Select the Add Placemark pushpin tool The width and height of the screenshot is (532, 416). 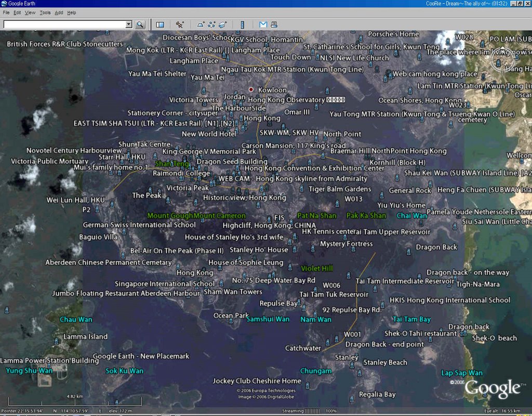179,24
